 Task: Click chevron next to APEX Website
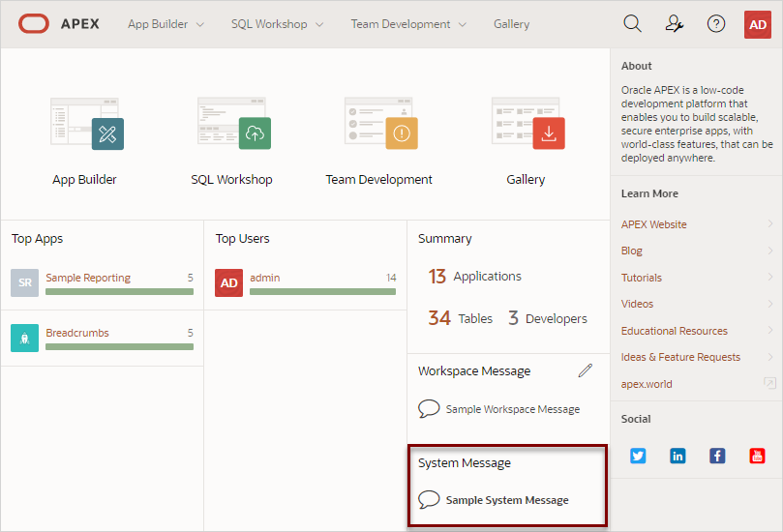[x=770, y=223]
